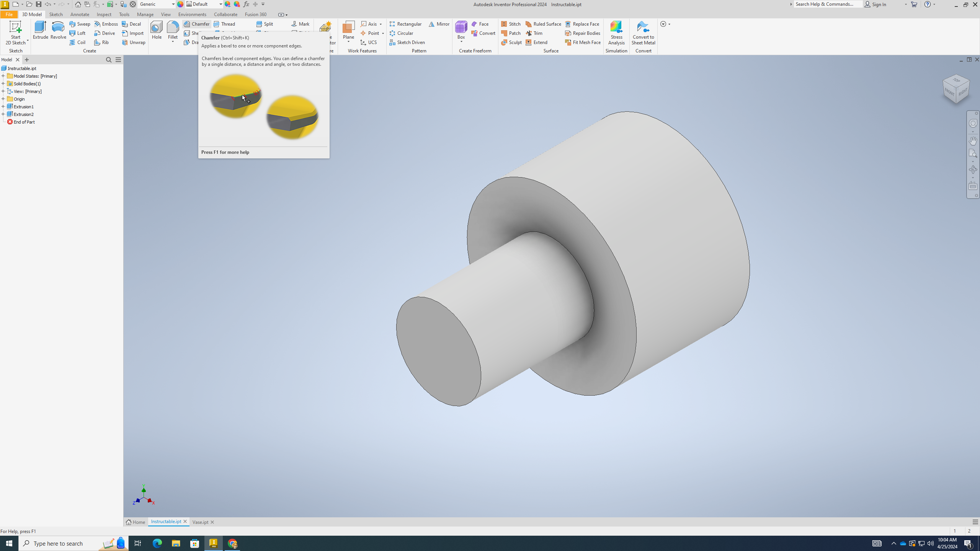Screen dimensions: 980x551
Task: Open the Pan tool in navigation bar
Action: coord(973,140)
